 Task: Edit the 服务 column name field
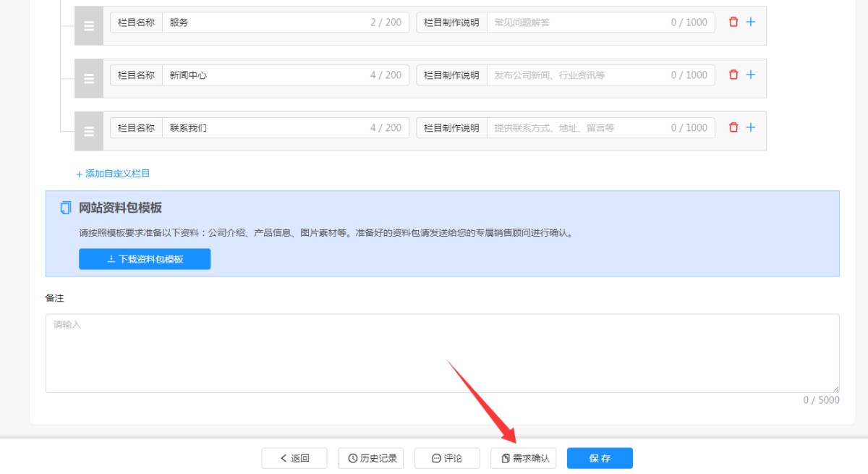(x=264, y=22)
